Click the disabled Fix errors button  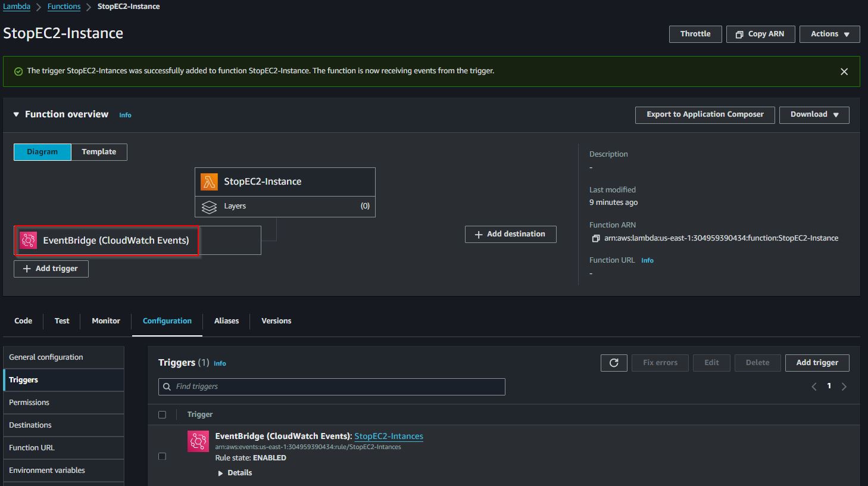pos(660,363)
